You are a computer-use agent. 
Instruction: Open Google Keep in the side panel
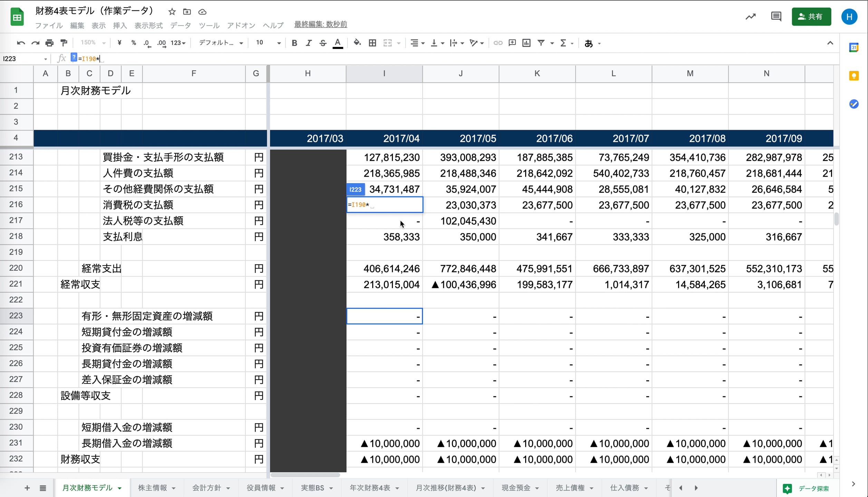pos(854,76)
